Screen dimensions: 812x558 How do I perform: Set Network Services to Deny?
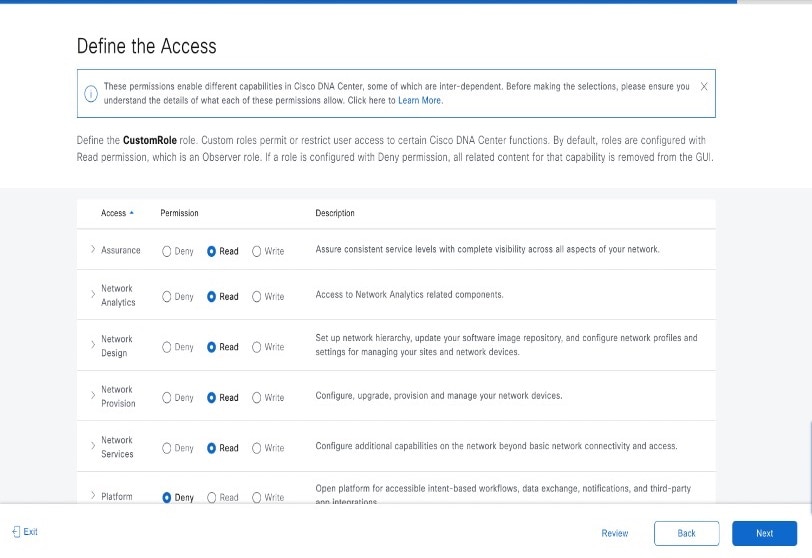click(166, 448)
